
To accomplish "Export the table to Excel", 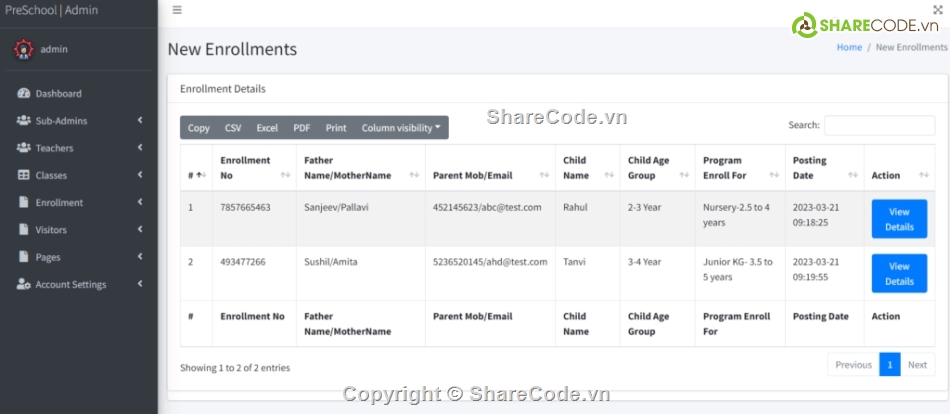I will (x=267, y=128).
